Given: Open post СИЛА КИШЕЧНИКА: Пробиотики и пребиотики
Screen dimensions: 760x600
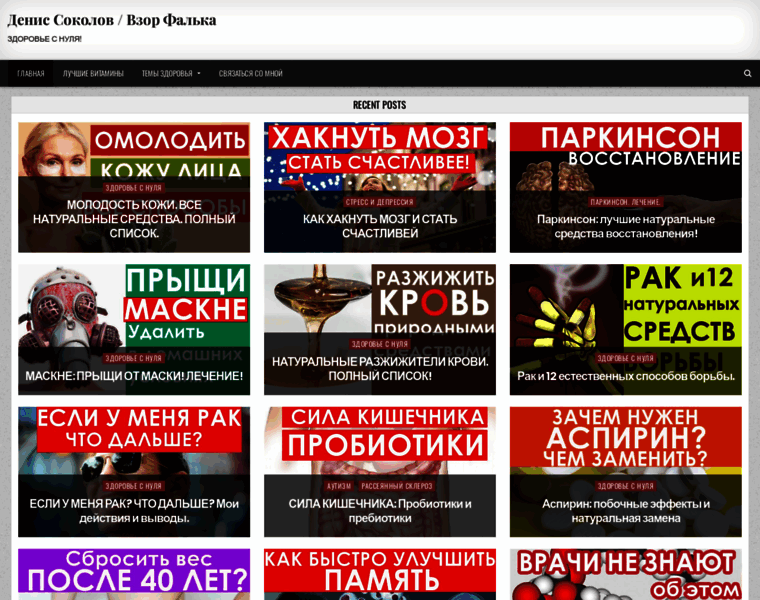Looking at the screenshot, I should [380, 511].
